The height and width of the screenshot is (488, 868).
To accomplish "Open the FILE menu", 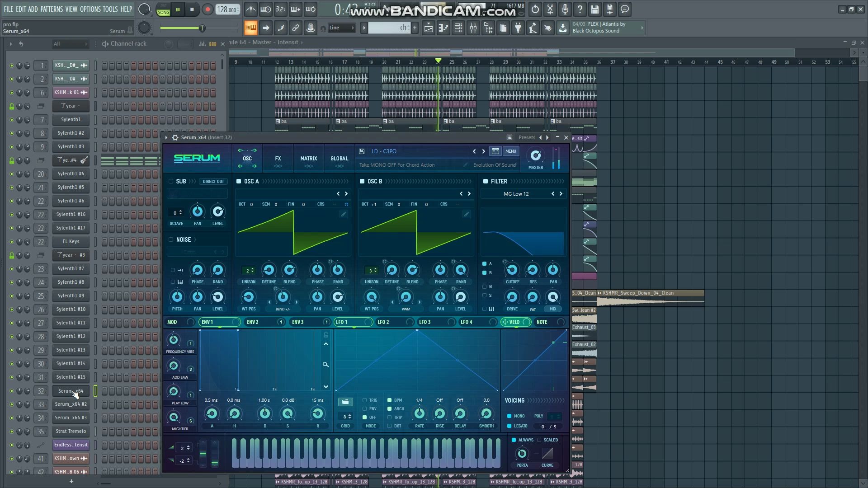I will click(x=9, y=9).
